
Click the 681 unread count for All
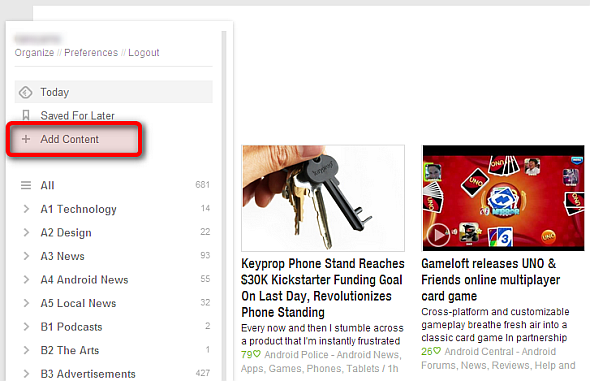[x=202, y=185]
